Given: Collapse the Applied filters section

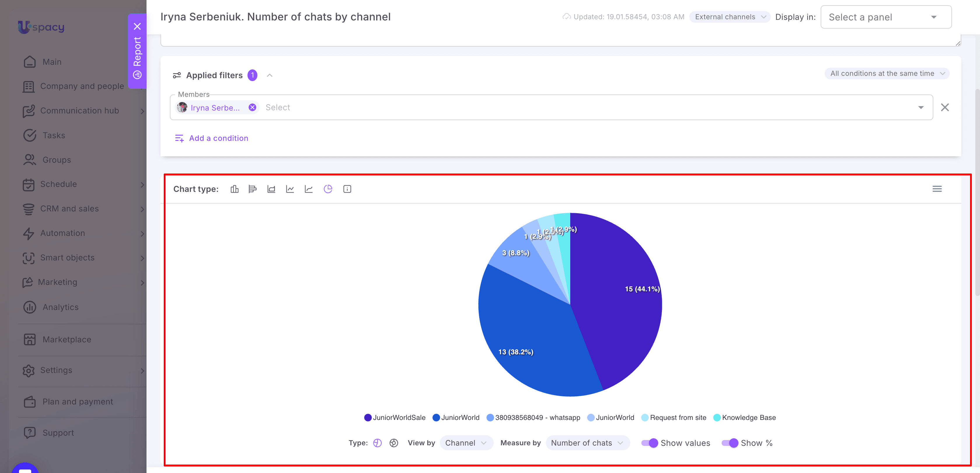Looking at the screenshot, I should tap(270, 75).
